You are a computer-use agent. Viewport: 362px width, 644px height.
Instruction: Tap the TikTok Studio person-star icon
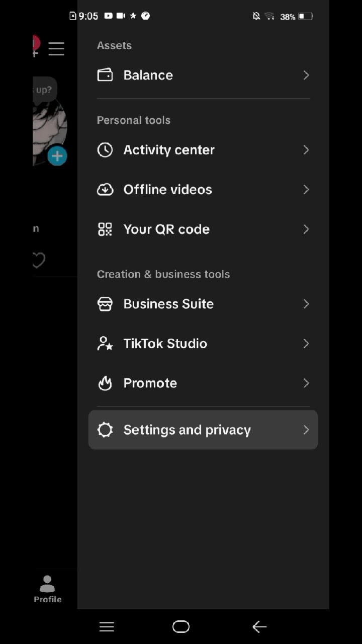[105, 344]
